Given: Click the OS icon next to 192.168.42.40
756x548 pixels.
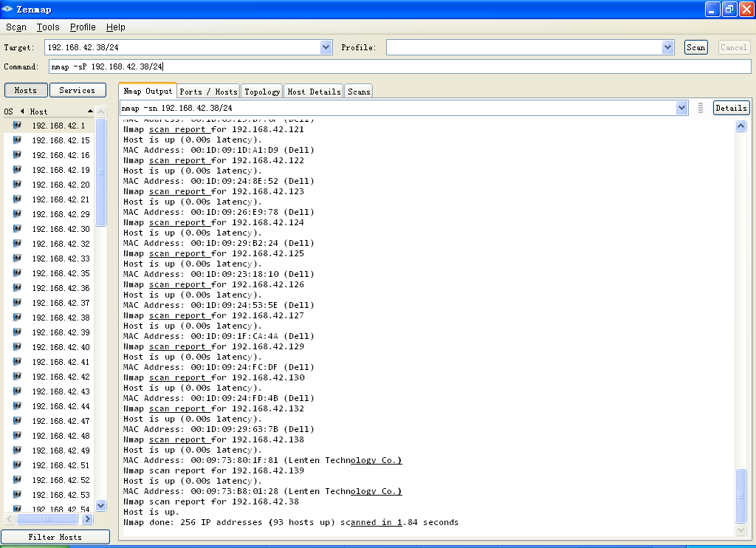Looking at the screenshot, I should [x=17, y=347].
